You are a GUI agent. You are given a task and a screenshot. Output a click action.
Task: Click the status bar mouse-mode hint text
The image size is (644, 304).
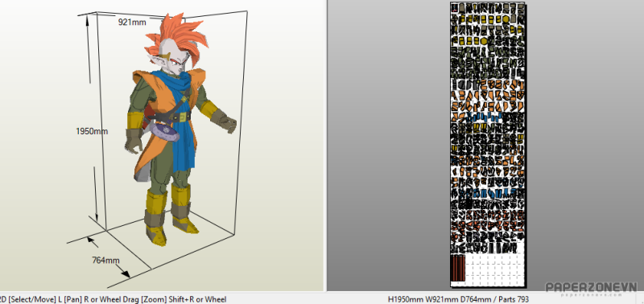[114, 299]
